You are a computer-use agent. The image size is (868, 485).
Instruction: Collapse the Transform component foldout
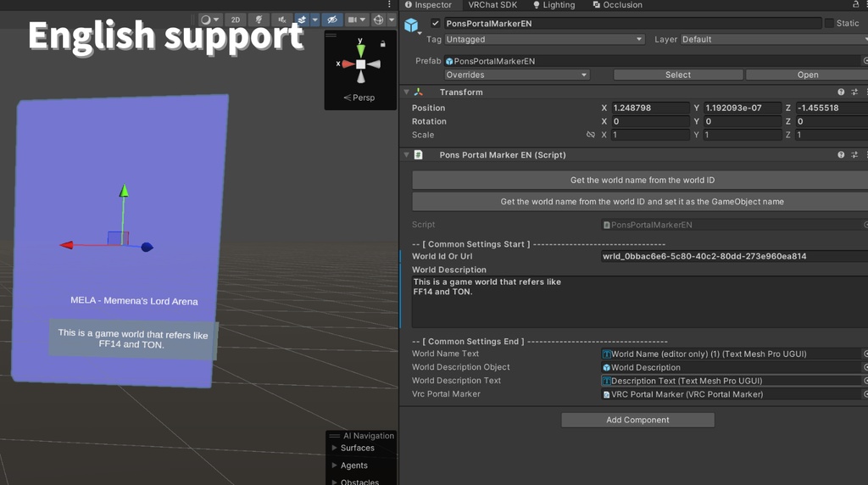click(406, 92)
